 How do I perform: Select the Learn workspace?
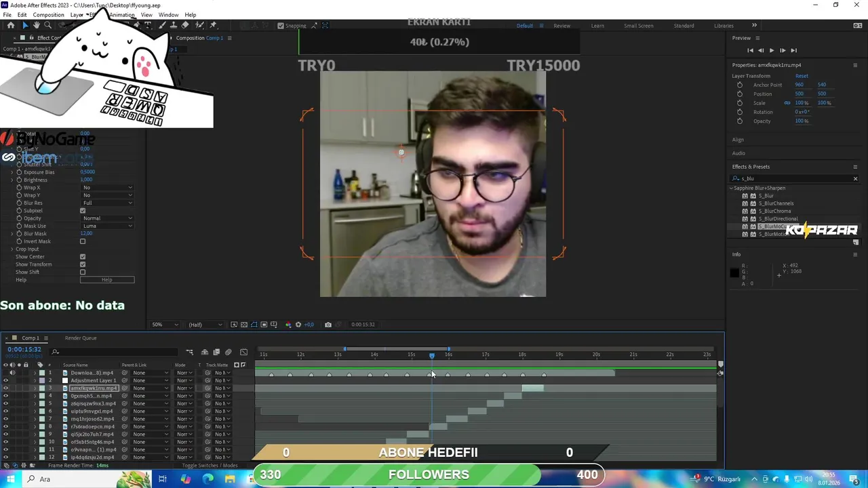597,26
